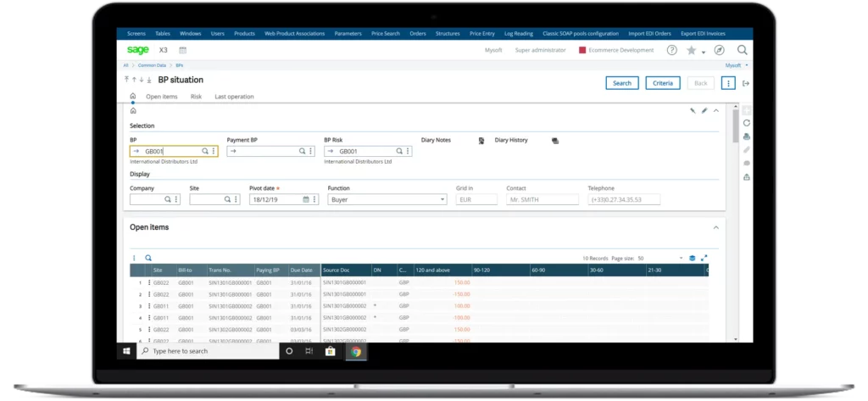Click lookup magnifier in Payment BP field
This screenshot has height=401, width=868.
click(x=303, y=151)
